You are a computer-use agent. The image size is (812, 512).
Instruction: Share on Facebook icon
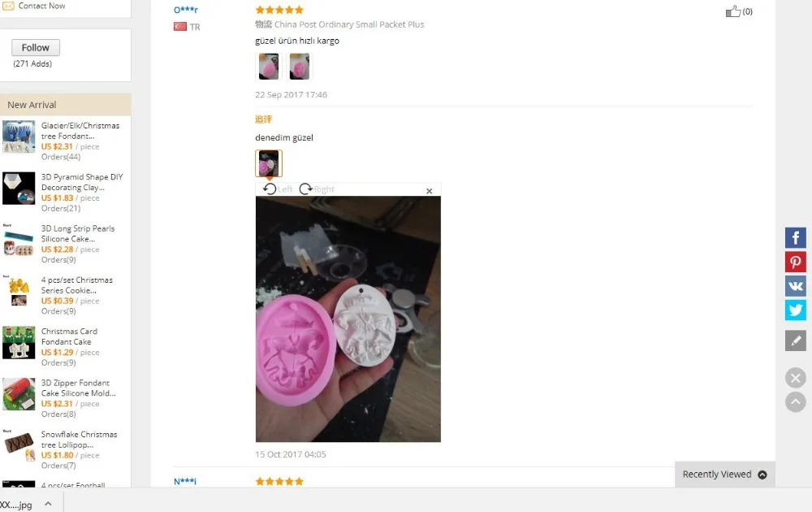[796, 238]
